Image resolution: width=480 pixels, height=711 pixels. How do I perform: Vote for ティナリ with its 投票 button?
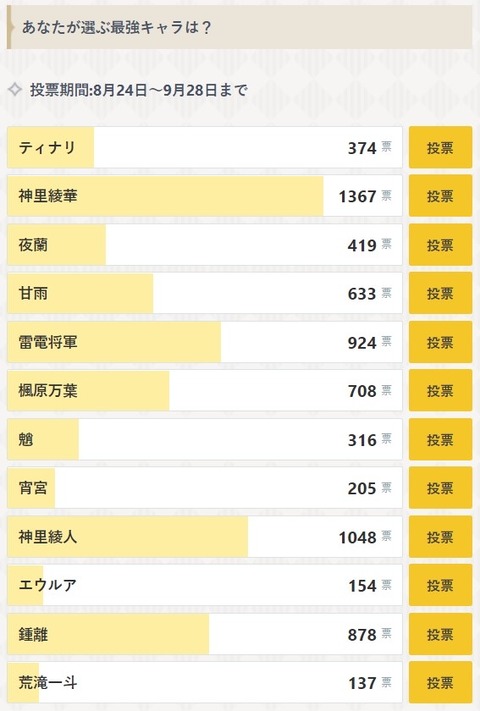point(440,147)
